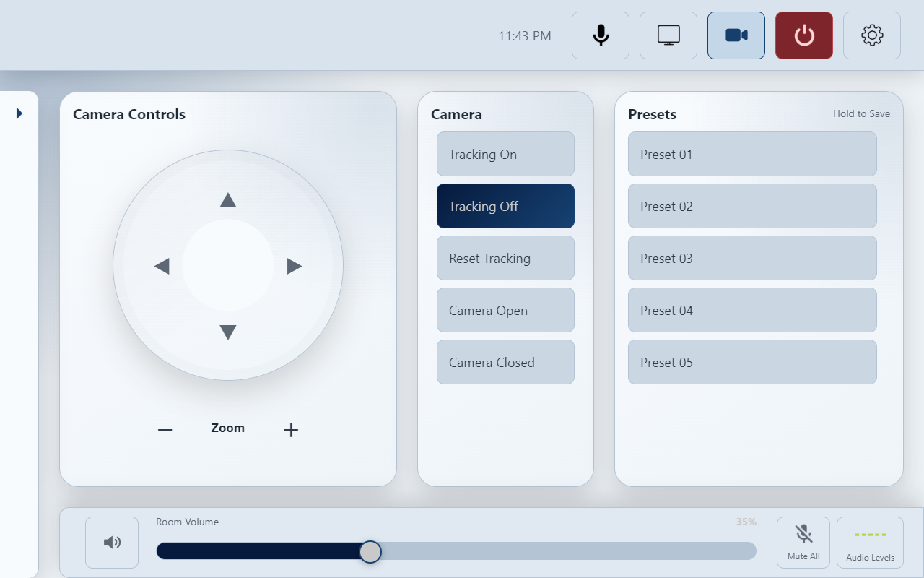924x578 pixels.
Task: Click the 11:43 PM clock text
Action: 525,35
